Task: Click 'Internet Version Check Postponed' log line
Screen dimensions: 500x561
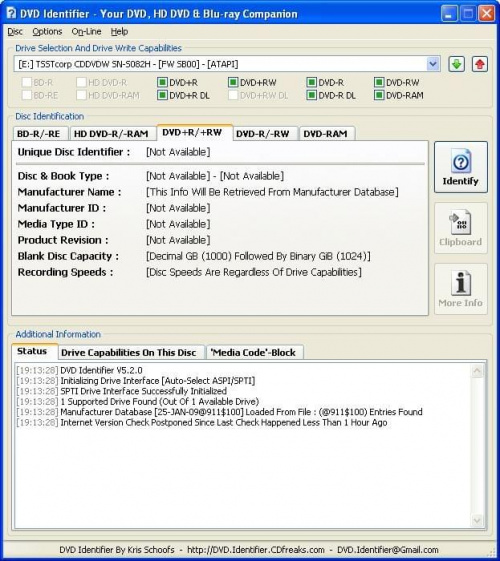Action: tap(202, 423)
